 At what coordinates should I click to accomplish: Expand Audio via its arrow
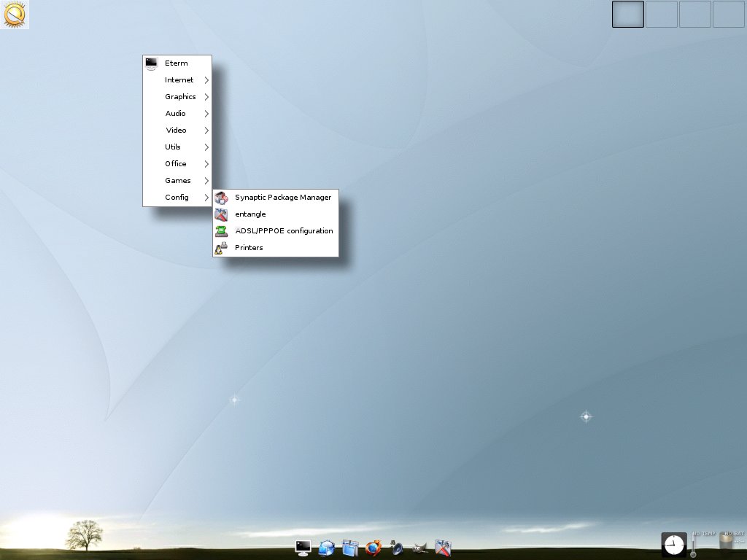pyautogui.click(x=206, y=113)
